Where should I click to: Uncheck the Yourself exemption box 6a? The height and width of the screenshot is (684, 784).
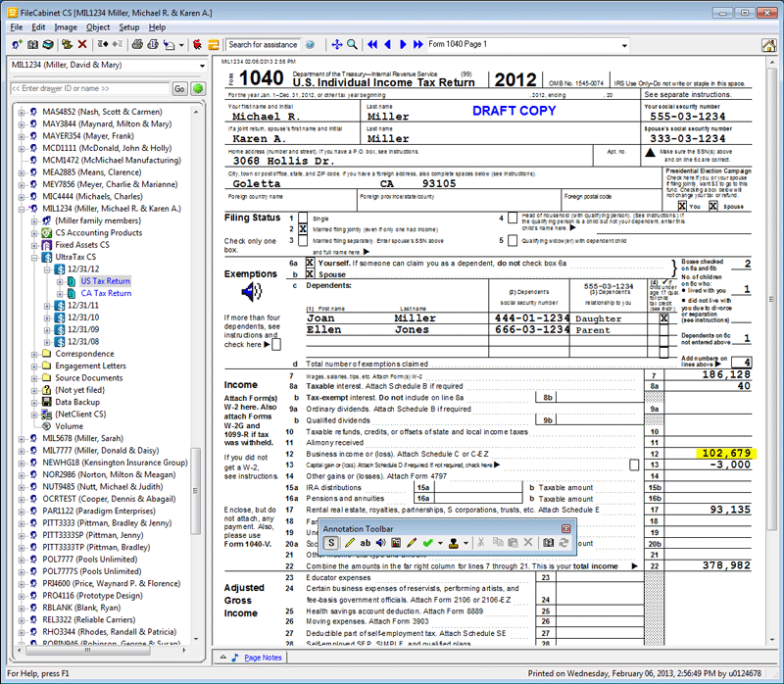tap(310, 264)
